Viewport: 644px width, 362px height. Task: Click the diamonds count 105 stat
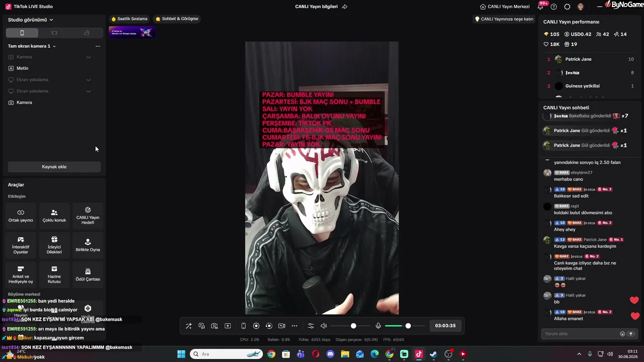(x=551, y=34)
